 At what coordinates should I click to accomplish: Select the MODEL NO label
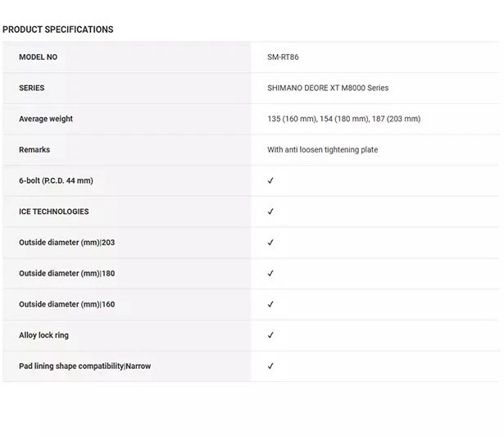(x=38, y=57)
